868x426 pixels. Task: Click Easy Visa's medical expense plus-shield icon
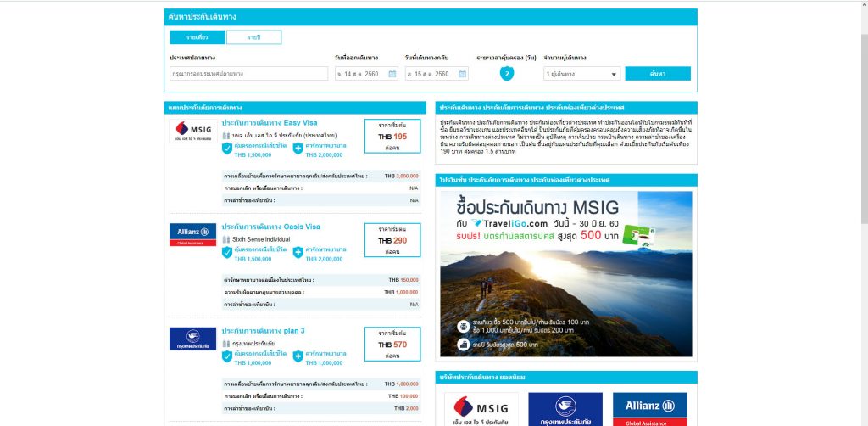coord(298,149)
